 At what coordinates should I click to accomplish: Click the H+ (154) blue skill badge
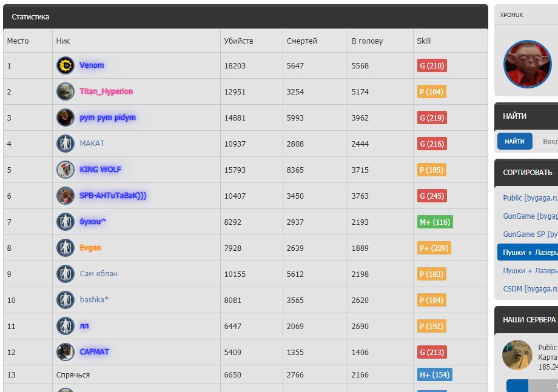tap(435, 374)
